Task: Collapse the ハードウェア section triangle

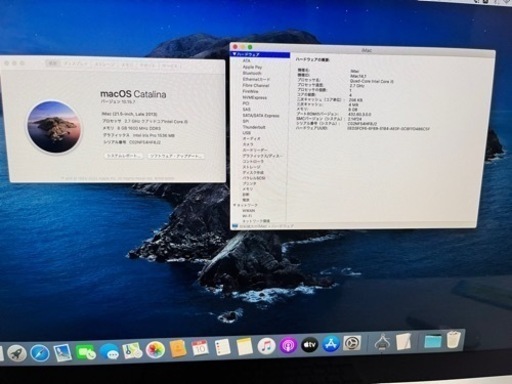Action: (234, 54)
